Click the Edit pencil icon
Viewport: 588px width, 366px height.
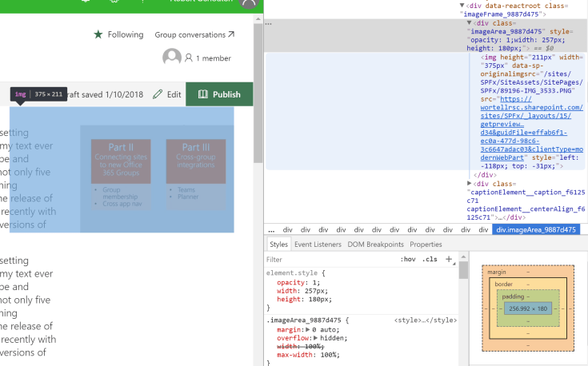tap(158, 94)
